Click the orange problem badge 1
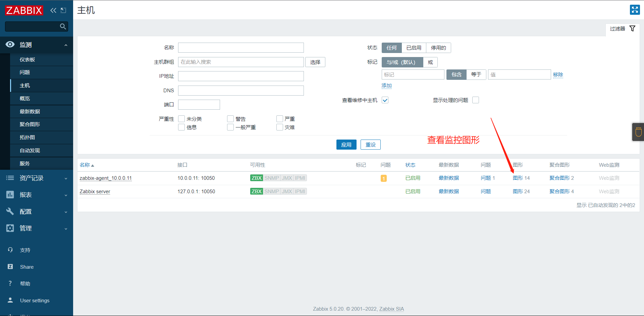Image resolution: width=644 pixels, height=316 pixels. click(384, 178)
